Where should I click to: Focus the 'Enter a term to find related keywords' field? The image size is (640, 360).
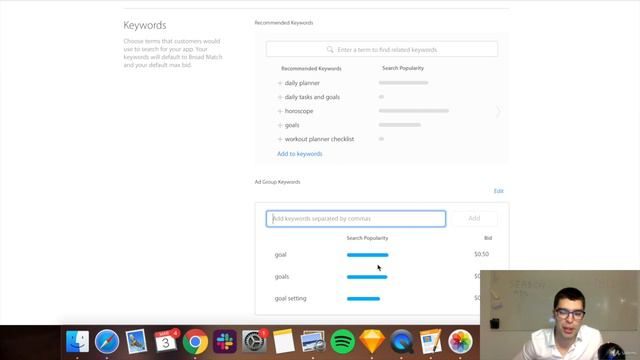tap(382, 49)
